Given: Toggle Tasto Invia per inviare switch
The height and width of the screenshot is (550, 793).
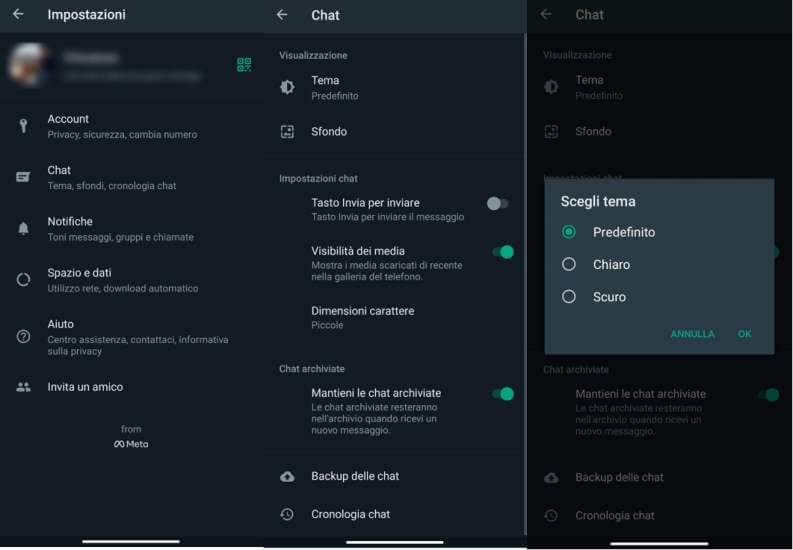Looking at the screenshot, I should (498, 204).
